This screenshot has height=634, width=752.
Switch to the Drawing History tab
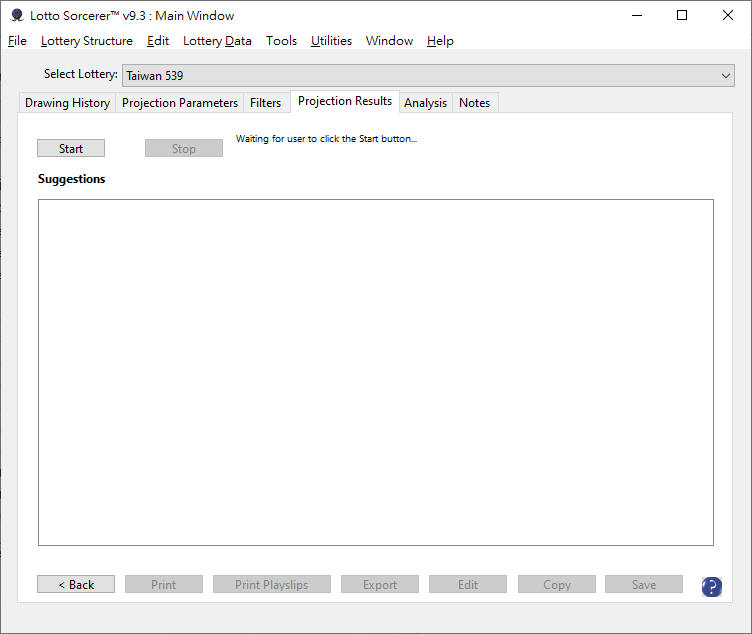click(x=67, y=103)
